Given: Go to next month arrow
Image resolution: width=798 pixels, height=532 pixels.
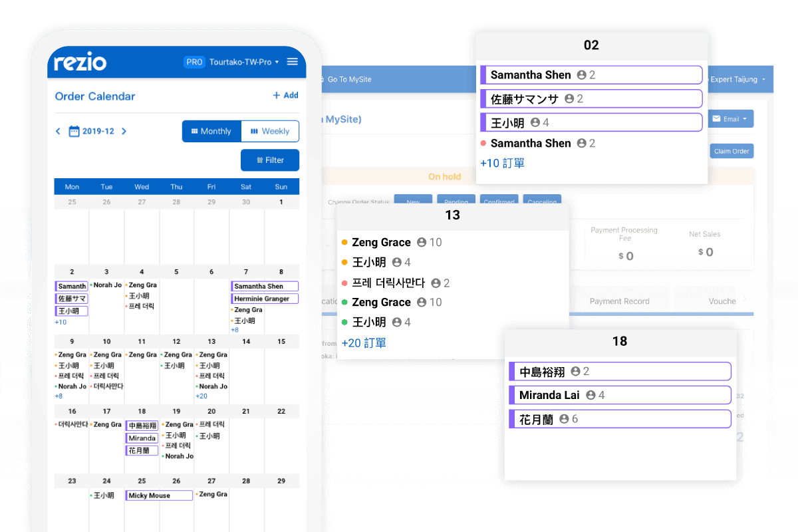Looking at the screenshot, I should (x=124, y=132).
